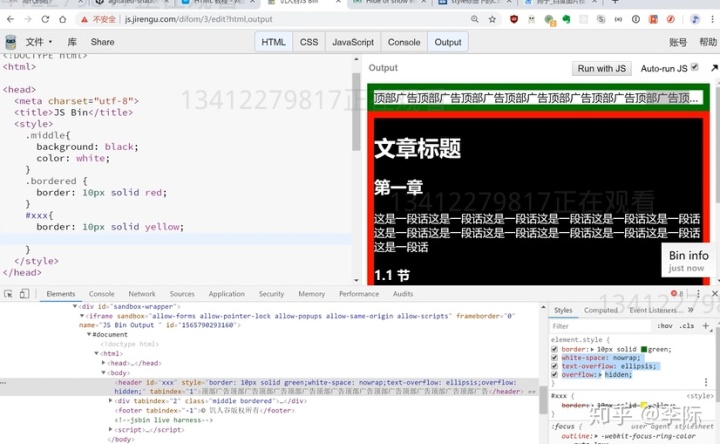Toggle the Output panel tab
This screenshot has height=444, width=720.
(448, 42)
